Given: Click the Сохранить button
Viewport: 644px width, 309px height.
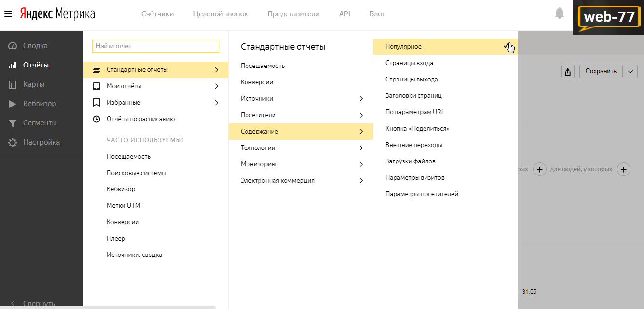Looking at the screenshot, I should 601,71.
